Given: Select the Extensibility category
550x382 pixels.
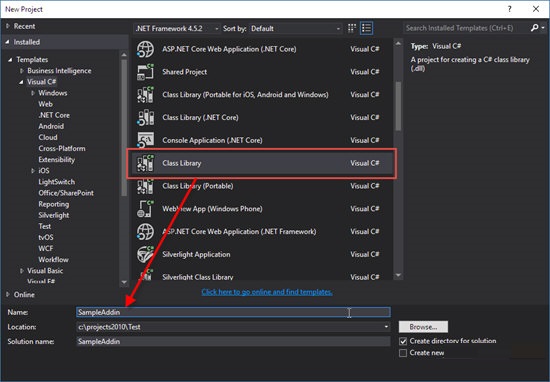Looking at the screenshot, I should pos(56,160).
